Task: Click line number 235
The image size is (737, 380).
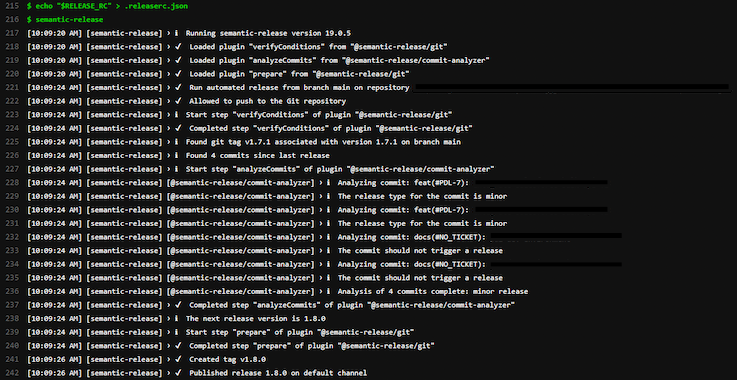Action: coord(13,277)
